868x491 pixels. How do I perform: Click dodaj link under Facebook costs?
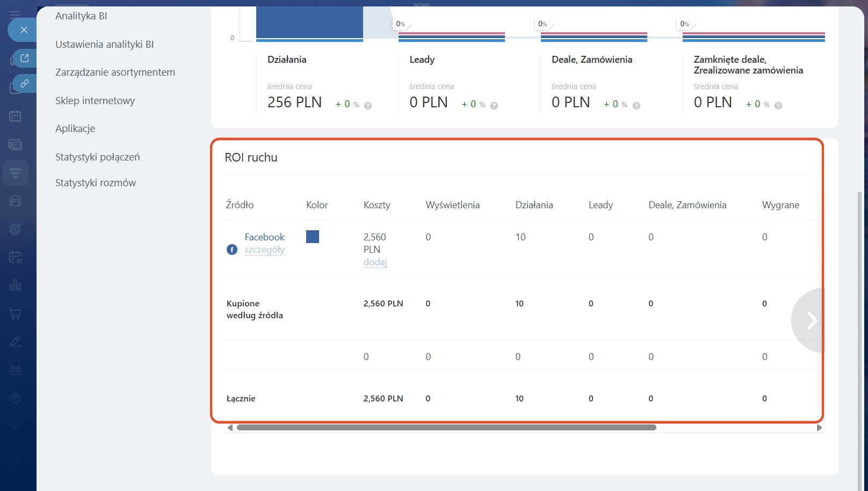coord(375,262)
